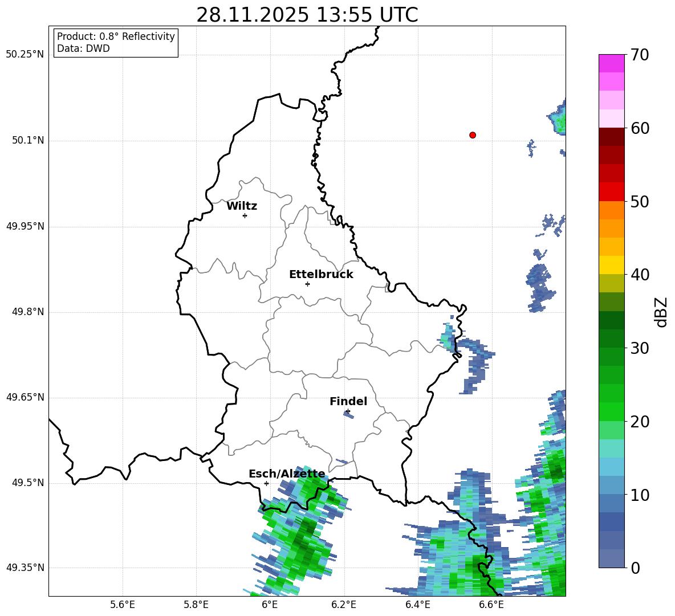Click the Esch/Alzette city label

(x=287, y=474)
